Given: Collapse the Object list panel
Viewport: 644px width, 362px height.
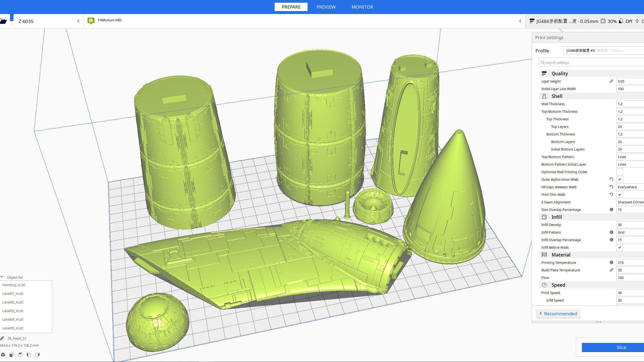Looking at the screenshot, I should coord(2,277).
